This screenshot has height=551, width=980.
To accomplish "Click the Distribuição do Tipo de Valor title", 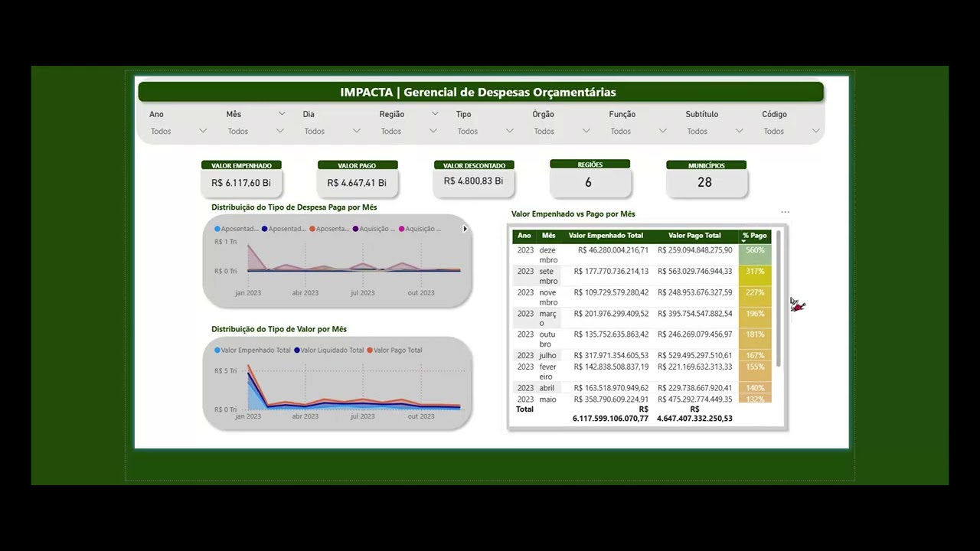I will (279, 329).
